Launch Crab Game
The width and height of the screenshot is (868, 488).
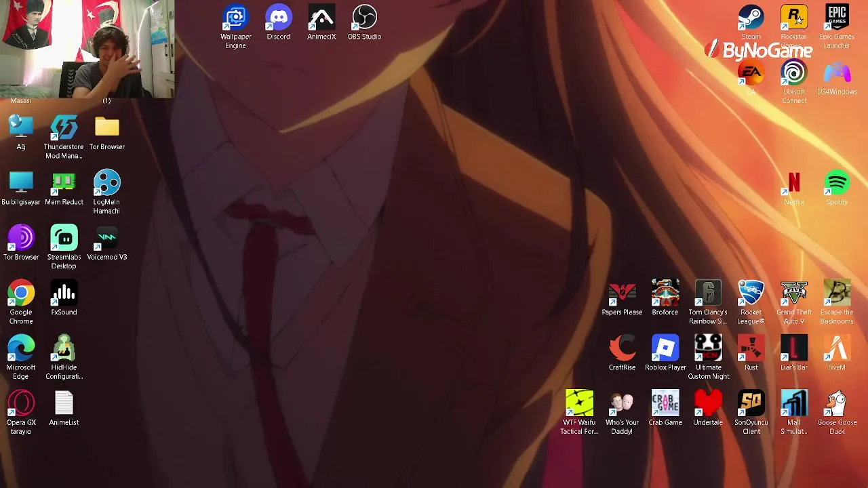click(x=665, y=403)
